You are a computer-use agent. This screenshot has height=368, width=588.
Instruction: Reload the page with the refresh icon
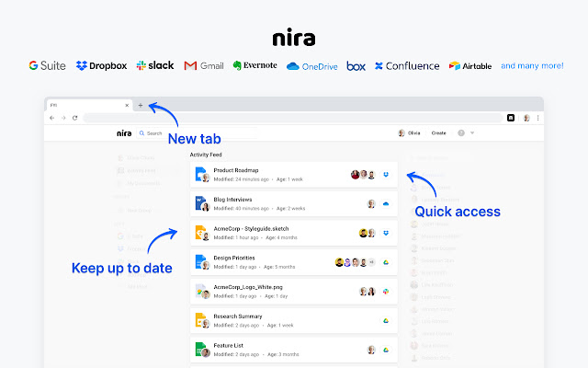point(75,118)
